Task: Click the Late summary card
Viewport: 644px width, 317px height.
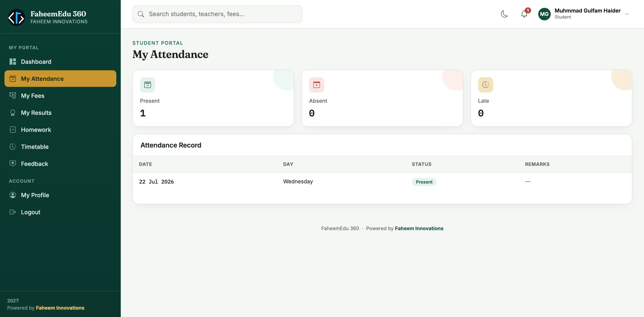Action: pyautogui.click(x=551, y=98)
